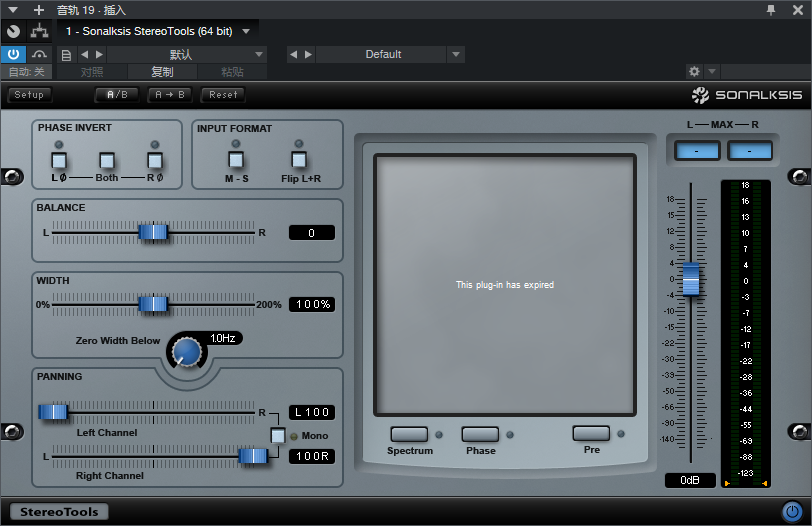
Task: Enable M-S input format
Action: [236, 160]
